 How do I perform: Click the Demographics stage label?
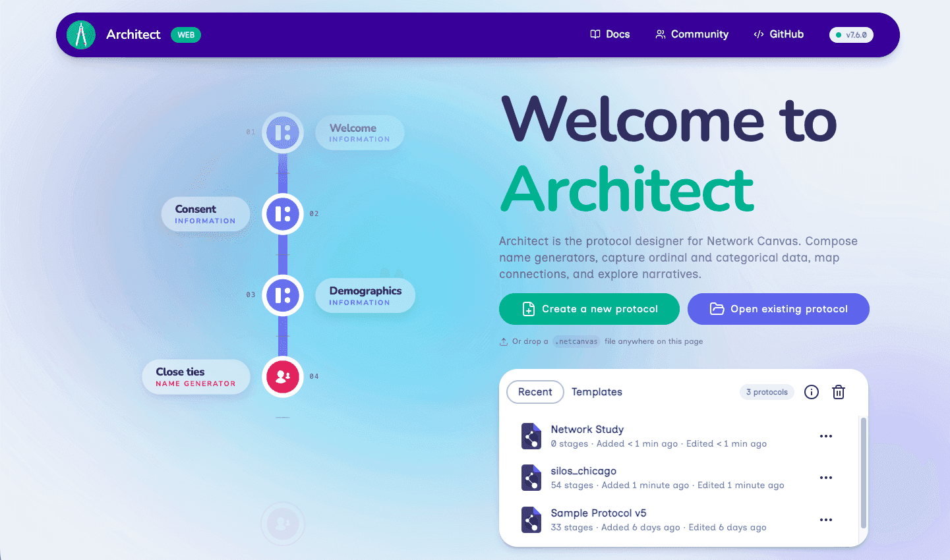[365, 295]
